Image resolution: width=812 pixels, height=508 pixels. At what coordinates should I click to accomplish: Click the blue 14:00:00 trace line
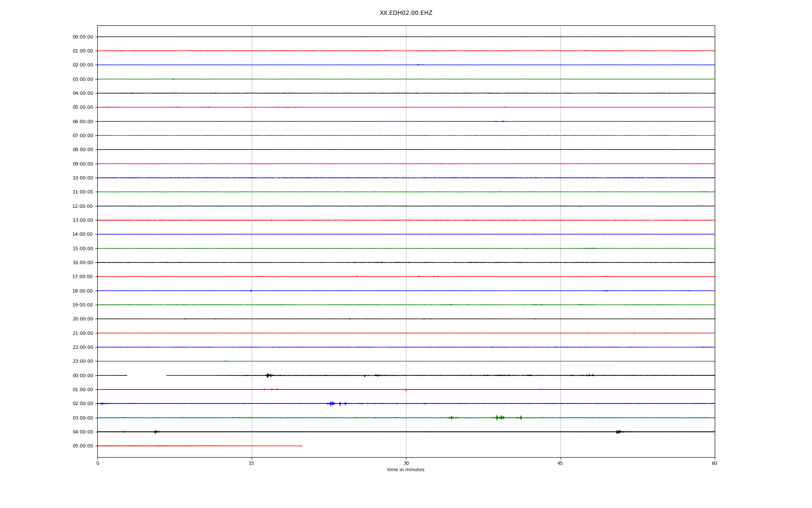pos(338,234)
